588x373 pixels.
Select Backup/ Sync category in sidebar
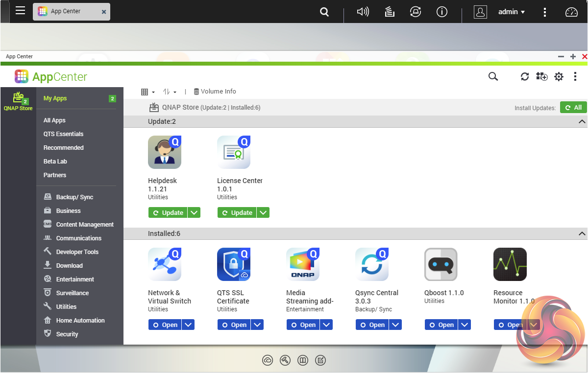[x=74, y=197]
